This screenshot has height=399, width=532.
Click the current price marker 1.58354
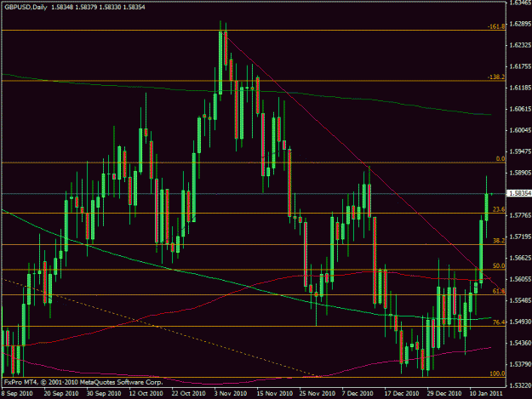[x=518, y=193]
